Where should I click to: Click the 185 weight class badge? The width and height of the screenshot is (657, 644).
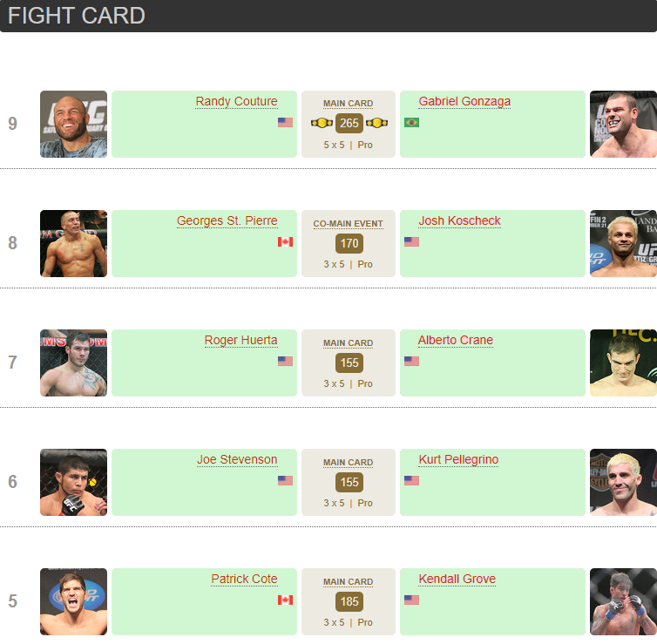click(x=349, y=601)
